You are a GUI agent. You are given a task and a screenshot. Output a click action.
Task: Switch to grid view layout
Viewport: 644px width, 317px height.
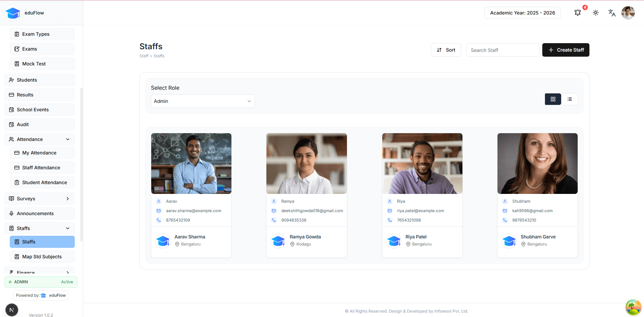tap(553, 99)
